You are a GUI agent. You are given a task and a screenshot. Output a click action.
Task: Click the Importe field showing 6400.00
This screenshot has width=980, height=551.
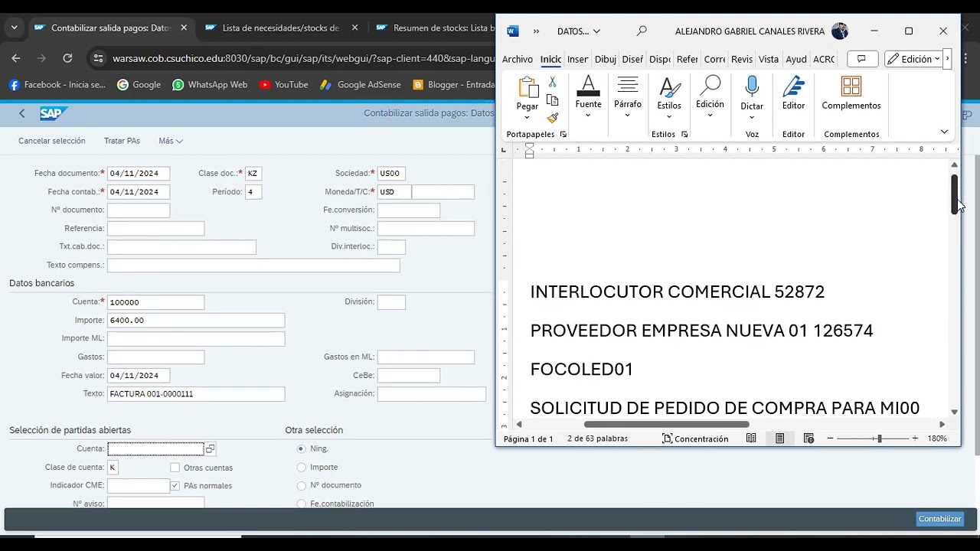point(196,320)
